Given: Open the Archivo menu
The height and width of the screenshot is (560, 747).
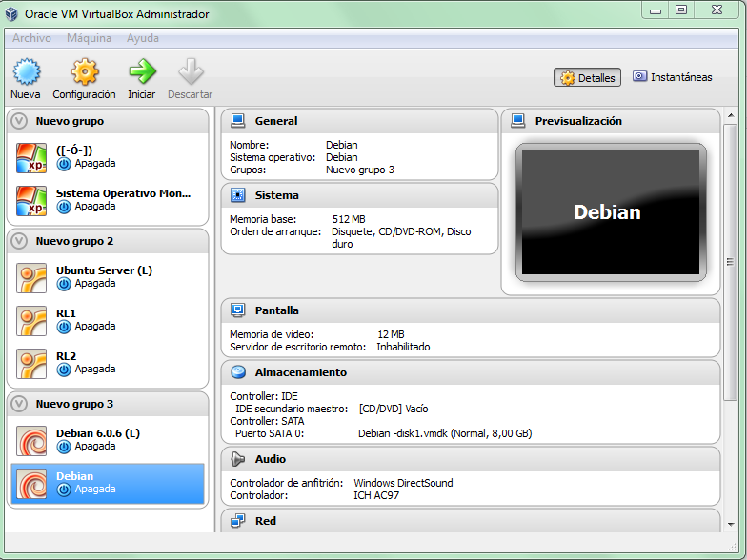Looking at the screenshot, I should [31, 38].
